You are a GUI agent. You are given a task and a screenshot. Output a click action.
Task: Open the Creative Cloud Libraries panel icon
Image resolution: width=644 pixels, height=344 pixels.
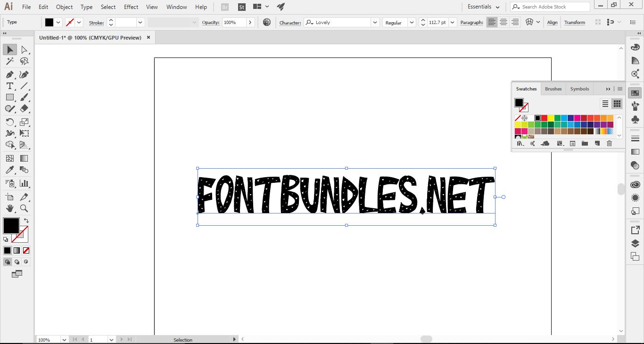635,184
